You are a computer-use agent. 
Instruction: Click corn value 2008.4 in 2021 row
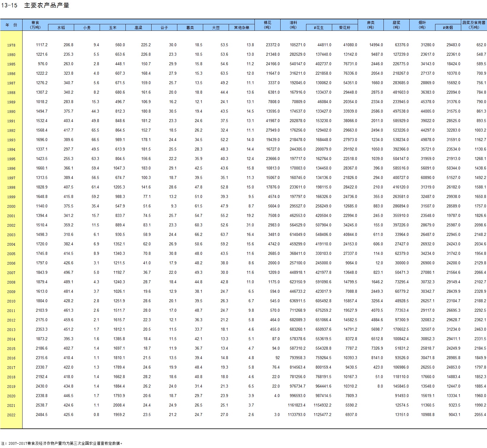coord(119,405)
